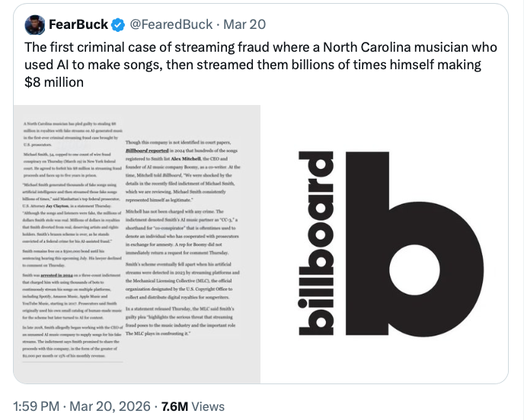Click the blue verified checkmark badge
Image resolution: width=524 pixels, height=420 pixels.
coord(118,24)
